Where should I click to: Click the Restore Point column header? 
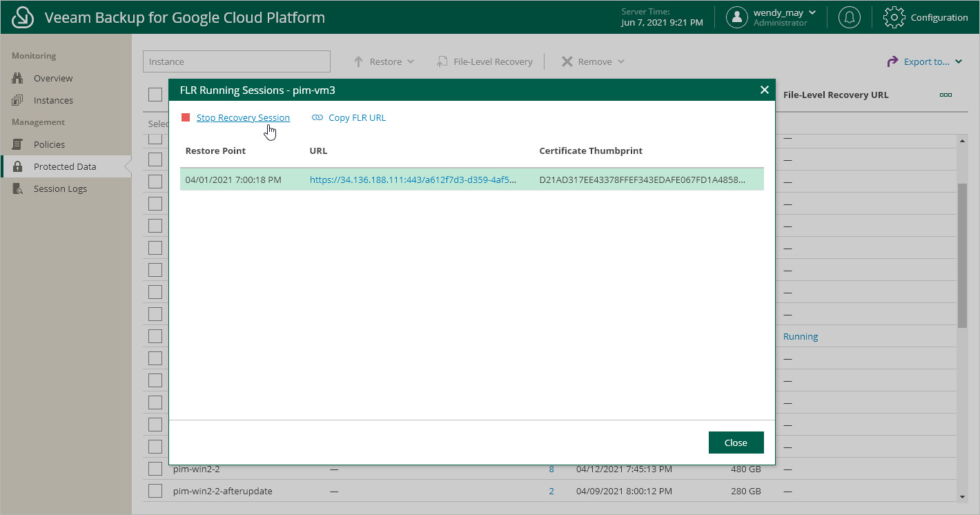(x=215, y=150)
